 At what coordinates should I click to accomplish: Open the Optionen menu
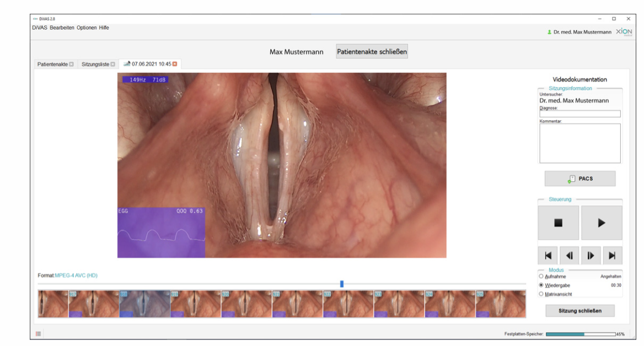[87, 28]
